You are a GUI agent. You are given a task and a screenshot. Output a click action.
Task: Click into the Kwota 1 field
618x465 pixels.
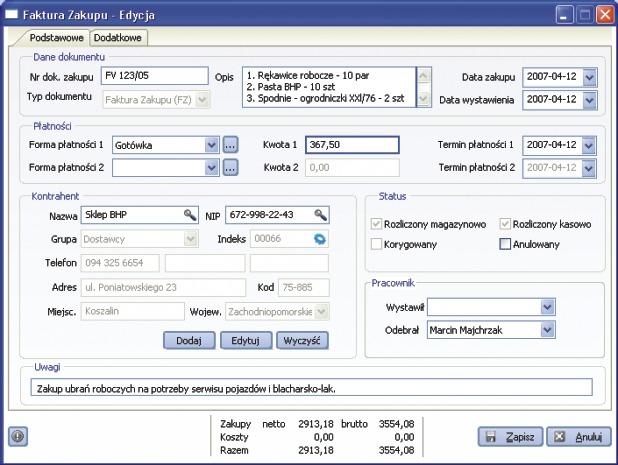coord(352,145)
